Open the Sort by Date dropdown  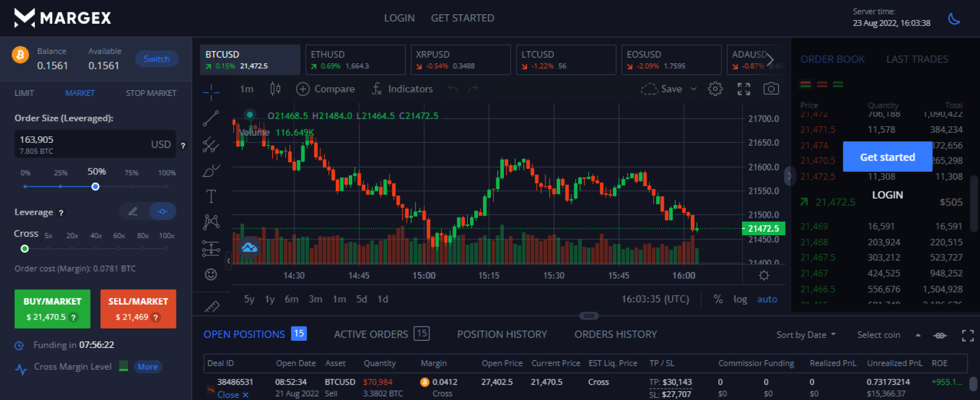[806, 335]
